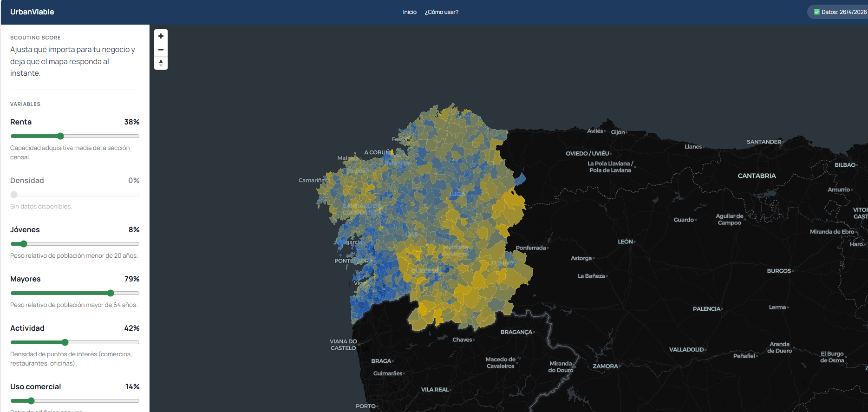Click the BILBAO label on map
The height and width of the screenshot is (412, 868).
pos(845,165)
